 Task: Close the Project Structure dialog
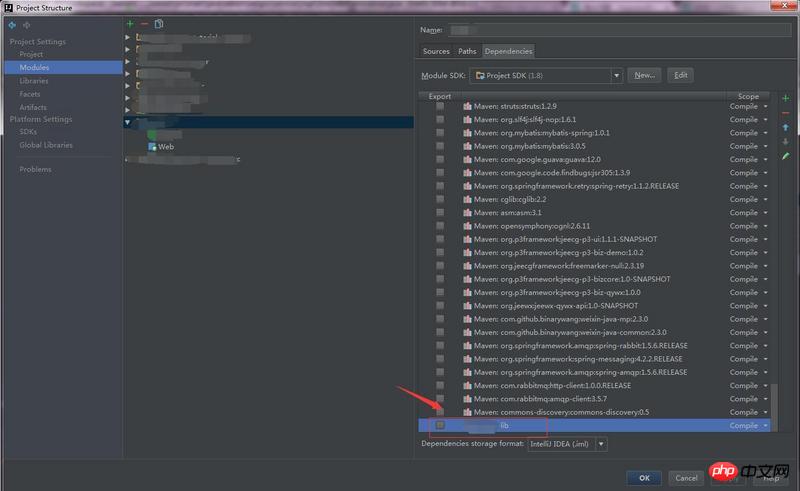click(x=785, y=5)
